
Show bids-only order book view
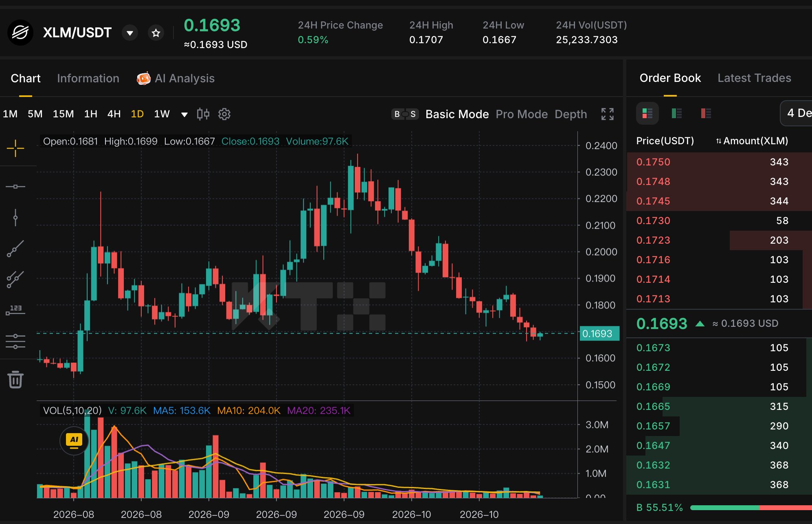[677, 113]
